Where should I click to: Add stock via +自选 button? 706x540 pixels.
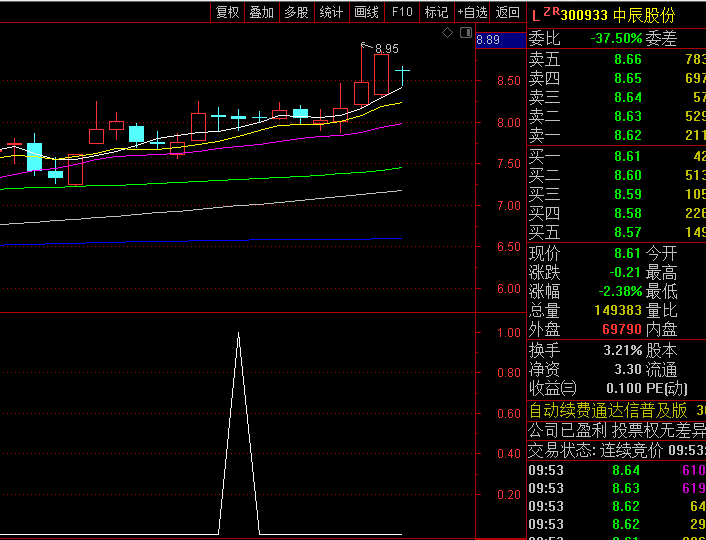point(472,12)
